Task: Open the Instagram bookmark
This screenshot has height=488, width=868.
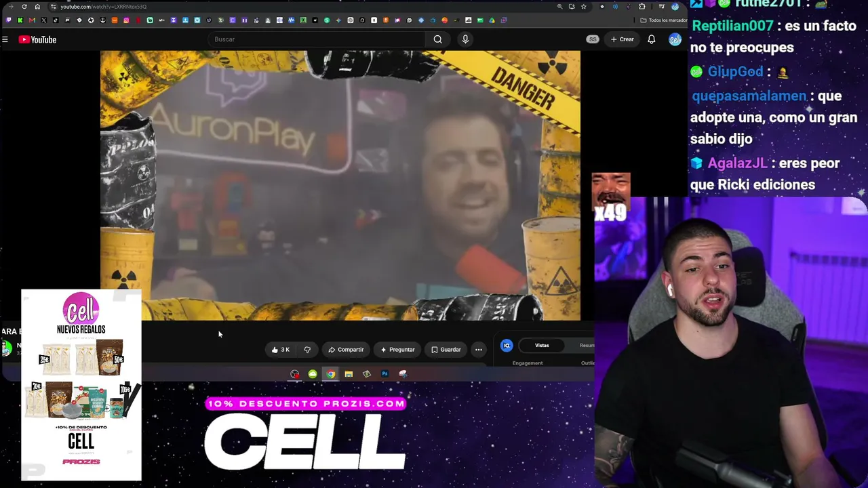Action: coord(126,20)
